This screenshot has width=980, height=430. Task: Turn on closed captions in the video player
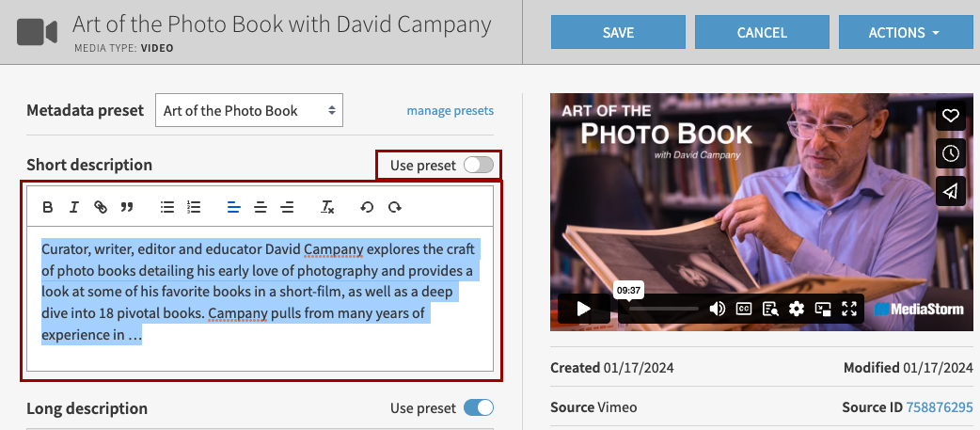(x=743, y=309)
